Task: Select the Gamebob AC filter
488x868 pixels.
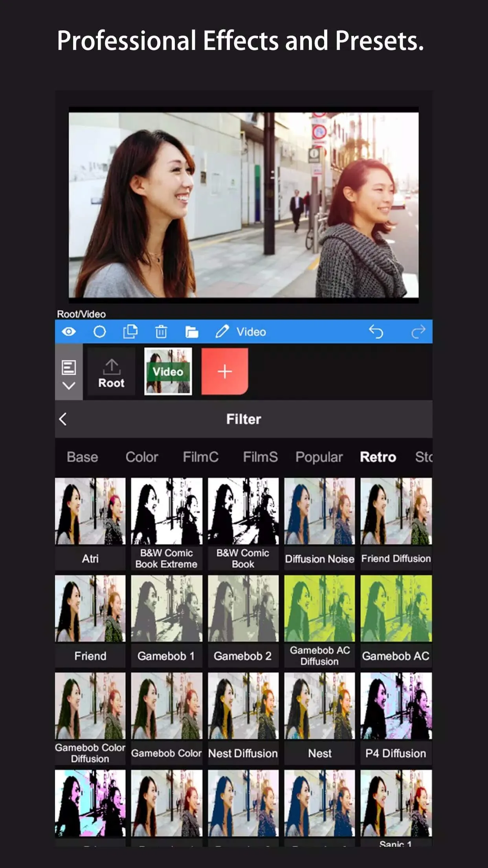Action: 396,621
